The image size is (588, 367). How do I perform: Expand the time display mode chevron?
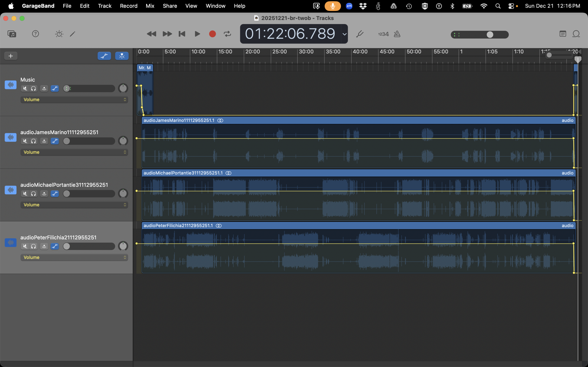click(x=344, y=34)
